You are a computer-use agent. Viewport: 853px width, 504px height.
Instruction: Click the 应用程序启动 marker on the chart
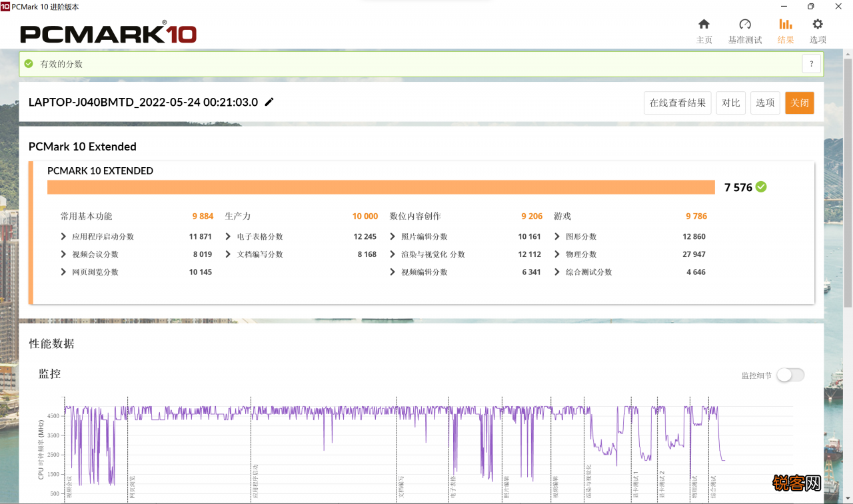pos(255,482)
